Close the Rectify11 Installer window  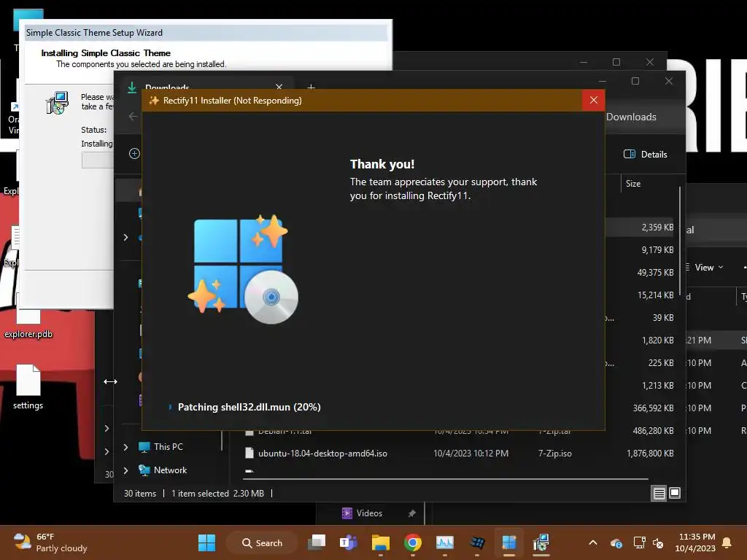(593, 100)
